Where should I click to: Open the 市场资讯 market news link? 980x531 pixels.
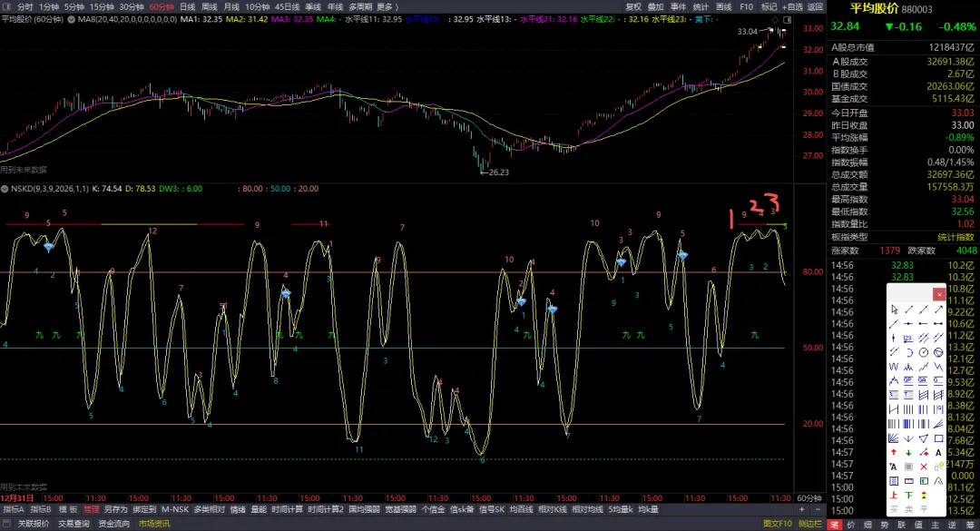(x=153, y=524)
